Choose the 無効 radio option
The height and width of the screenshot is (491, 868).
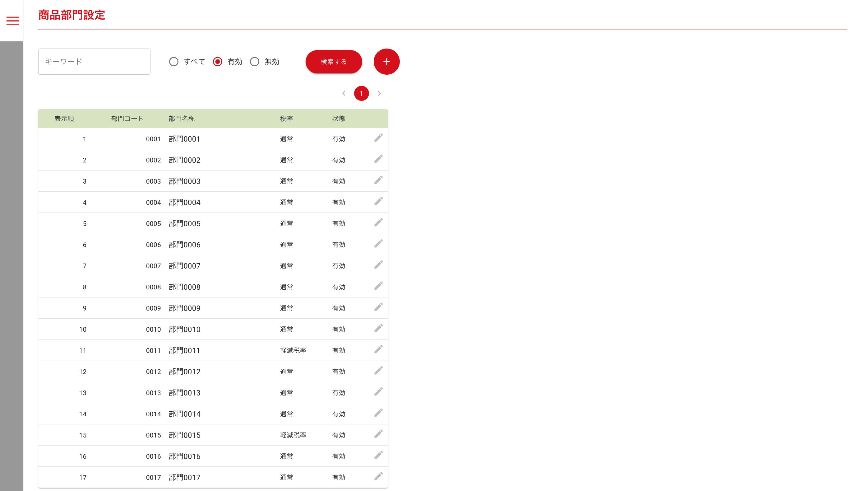(x=254, y=62)
